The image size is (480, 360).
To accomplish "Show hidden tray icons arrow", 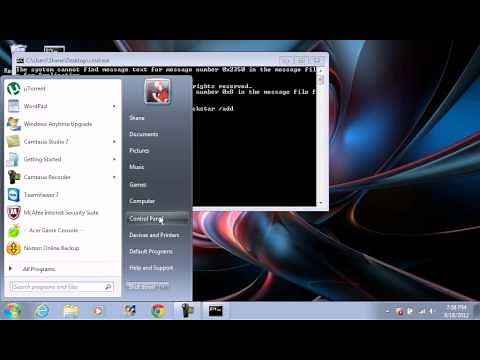I will pyautogui.click(x=387, y=311).
